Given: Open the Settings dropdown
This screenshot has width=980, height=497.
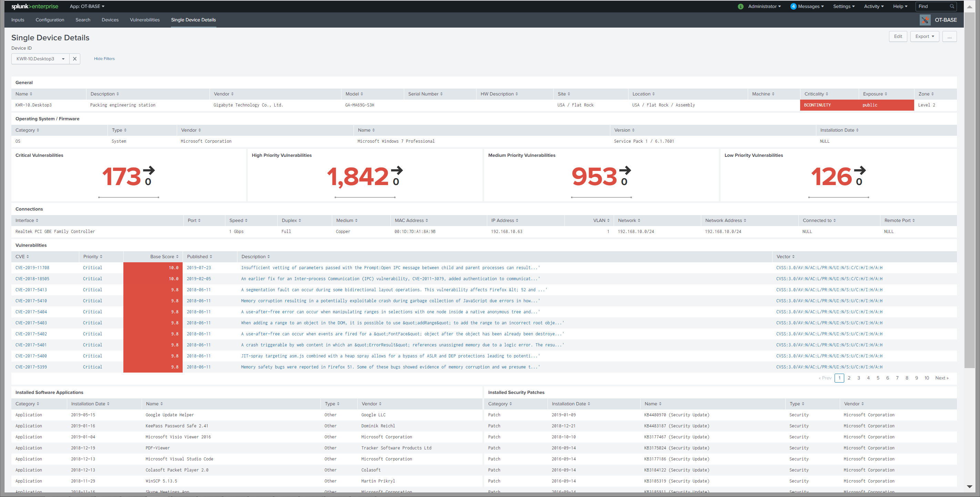Looking at the screenshot, I should tap(844, 7).
